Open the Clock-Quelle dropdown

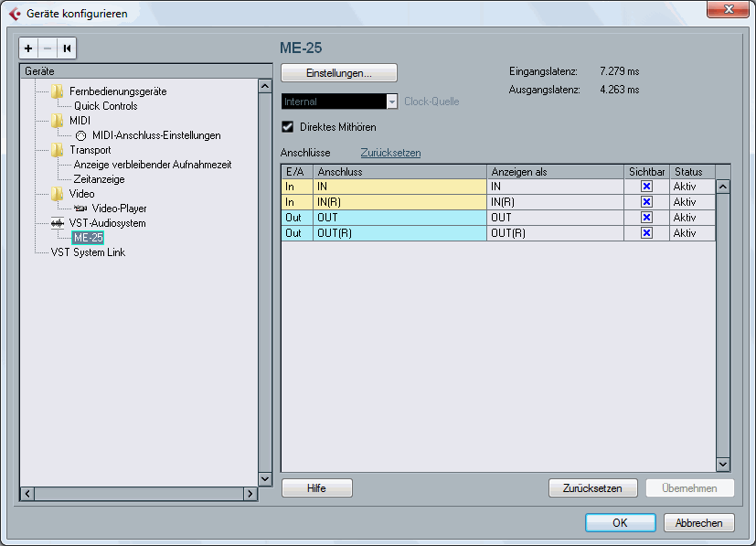point(392,102)
